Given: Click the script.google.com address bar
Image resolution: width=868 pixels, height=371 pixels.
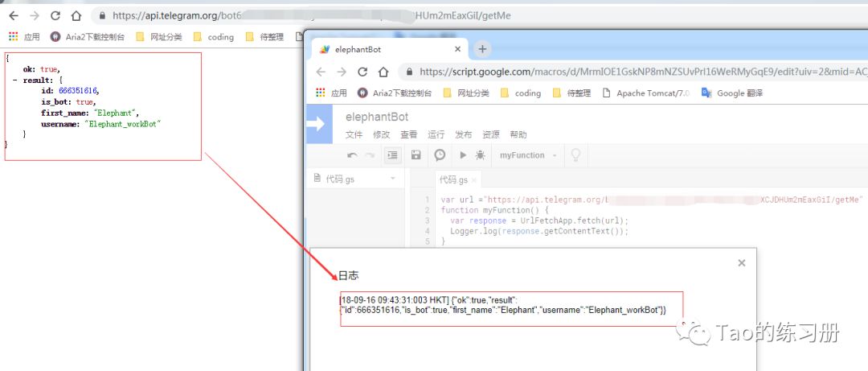Looking at the screenshot, I should point(633,72).
